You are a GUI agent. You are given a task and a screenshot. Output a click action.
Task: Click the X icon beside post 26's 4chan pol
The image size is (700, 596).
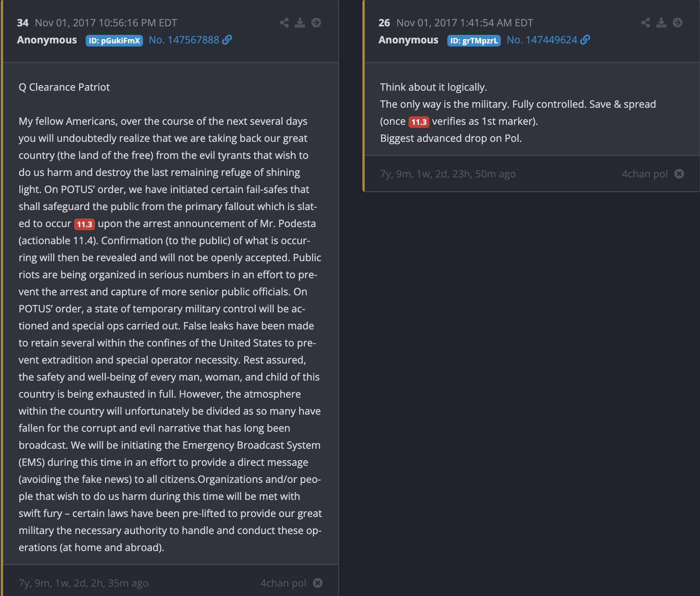point(679,174)
